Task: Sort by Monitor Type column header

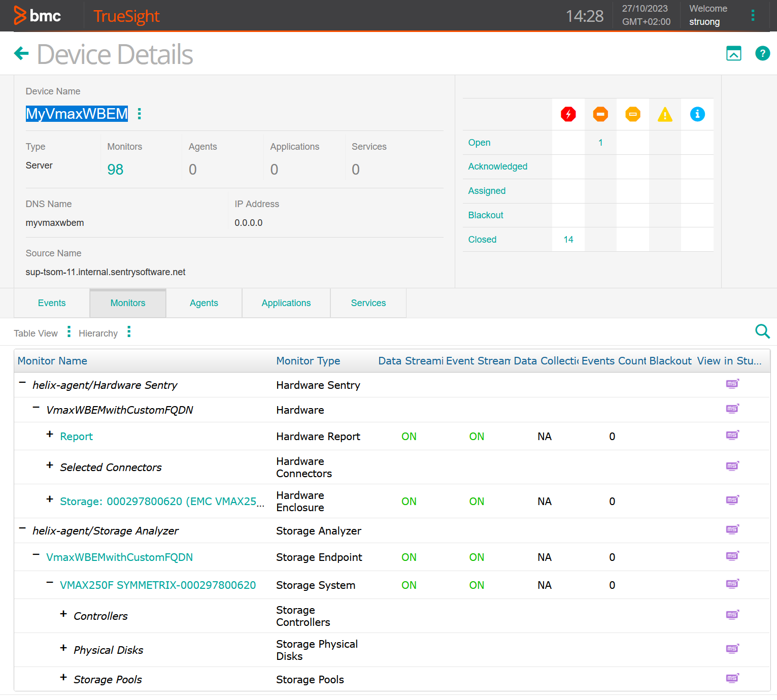Action: [308, 361]
